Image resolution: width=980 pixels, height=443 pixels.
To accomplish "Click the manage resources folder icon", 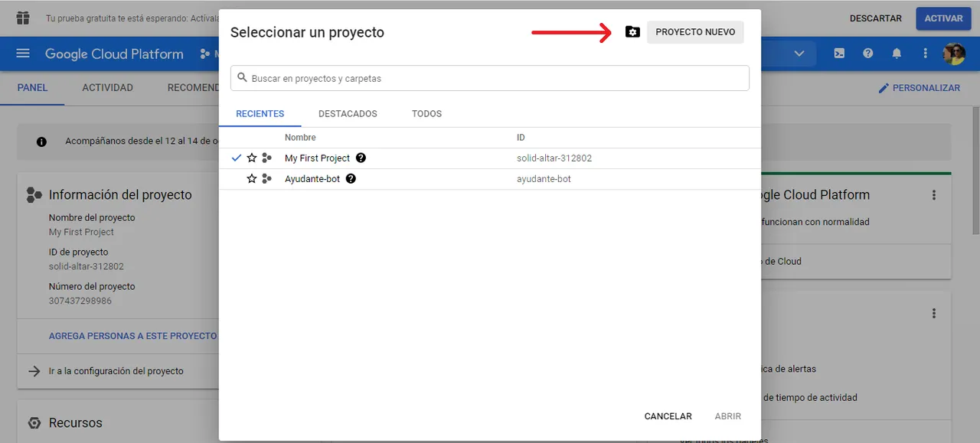I will coord(632,32).
